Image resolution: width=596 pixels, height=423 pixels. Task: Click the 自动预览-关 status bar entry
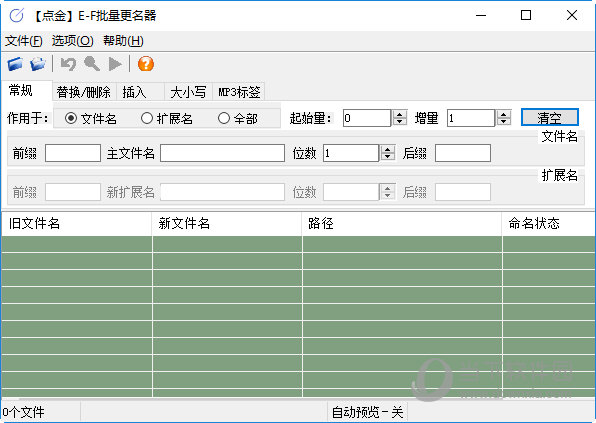click(x=367, y=412)
